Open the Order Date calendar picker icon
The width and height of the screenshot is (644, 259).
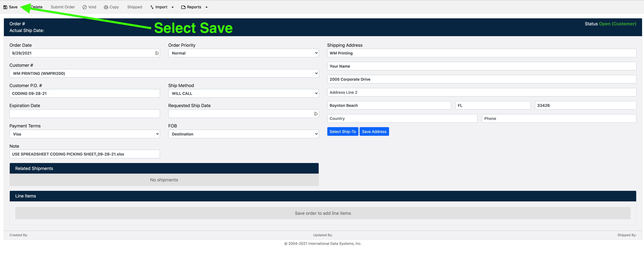pyautogui.click(x=157, y=53)
